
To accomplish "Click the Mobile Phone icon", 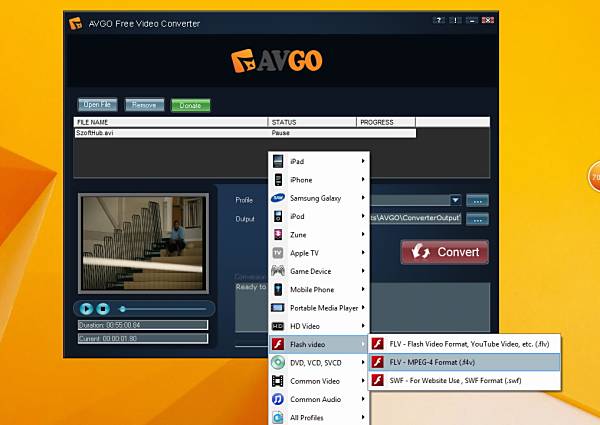I will (278, 289).
